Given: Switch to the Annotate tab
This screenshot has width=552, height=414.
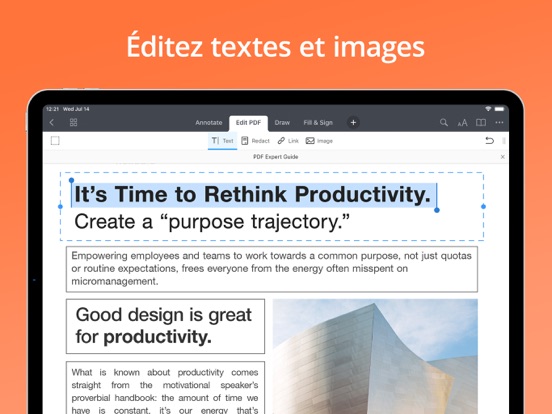Looking at the screenshot, I should point(209,123).
